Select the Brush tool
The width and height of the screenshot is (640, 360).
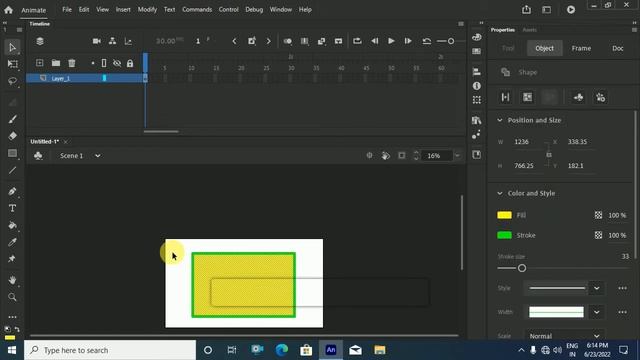coord(12,119)
